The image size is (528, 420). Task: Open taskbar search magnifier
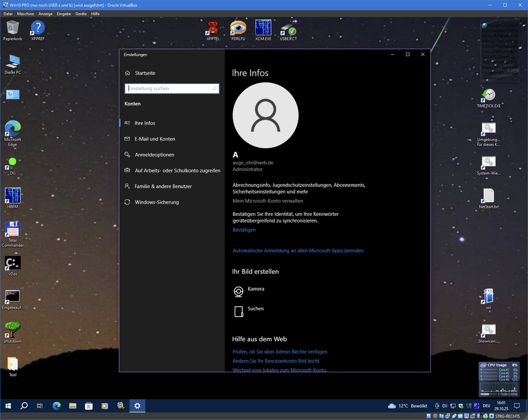click(x=24, y=406)
